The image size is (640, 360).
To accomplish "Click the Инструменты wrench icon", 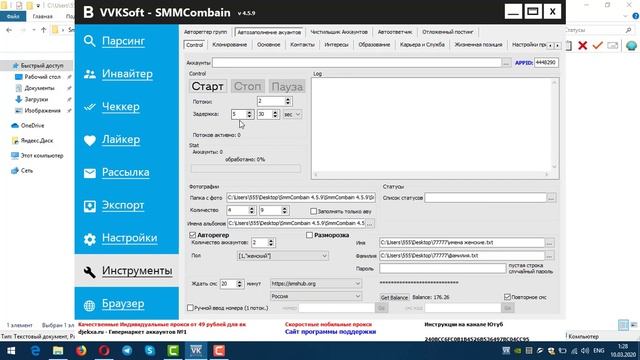I will pyautogui.click(x=89, y=272).
